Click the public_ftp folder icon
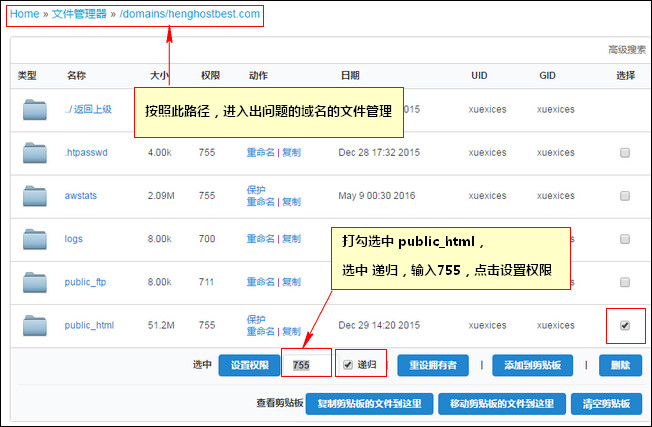The image size is (652, 427). (35, 282)
